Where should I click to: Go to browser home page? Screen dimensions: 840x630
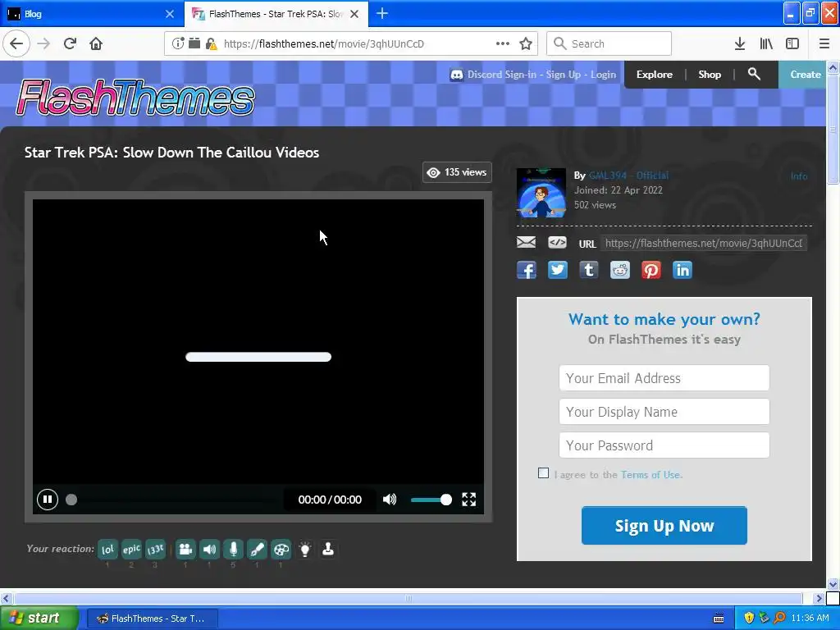tap(96, 43)
